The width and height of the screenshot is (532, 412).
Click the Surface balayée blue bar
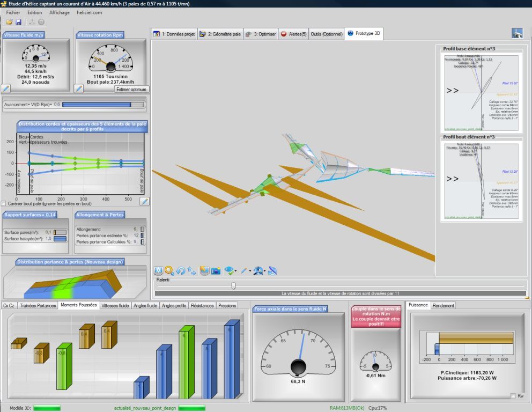click(x=60, y=239)
